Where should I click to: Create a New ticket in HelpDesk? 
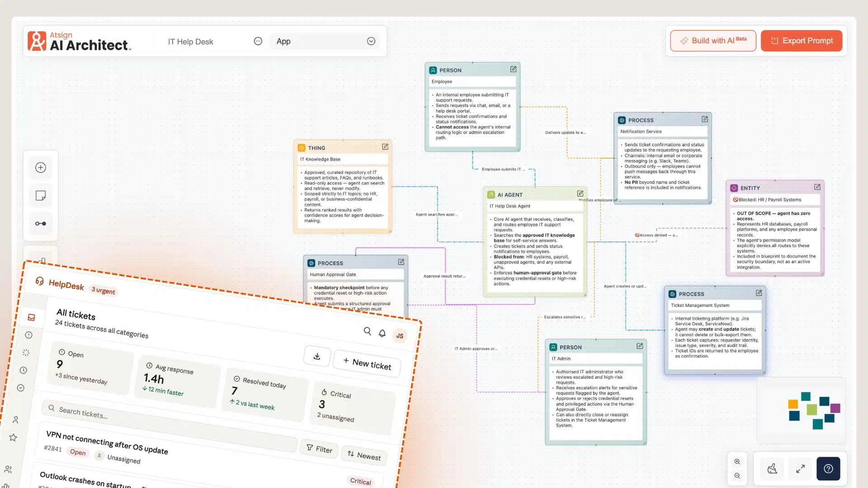367,363
